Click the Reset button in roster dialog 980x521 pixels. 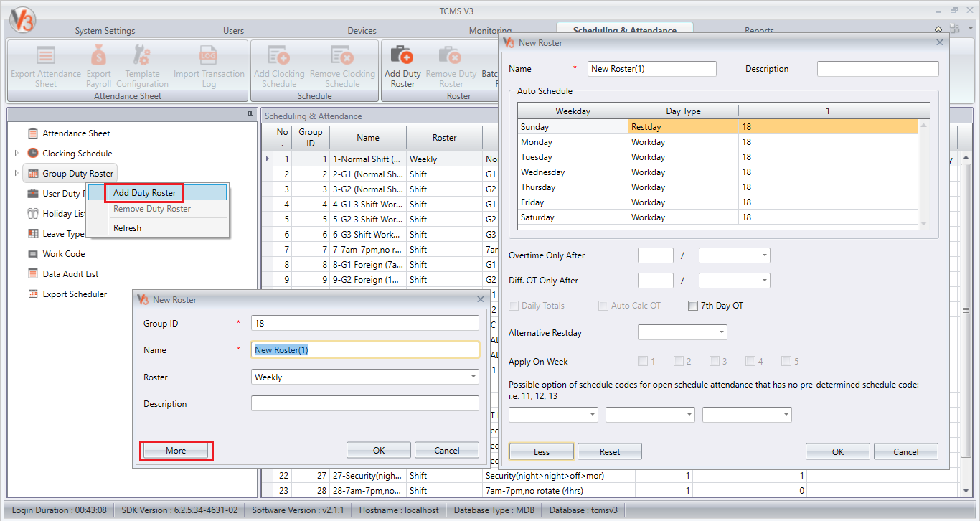(x=609, y=452)
